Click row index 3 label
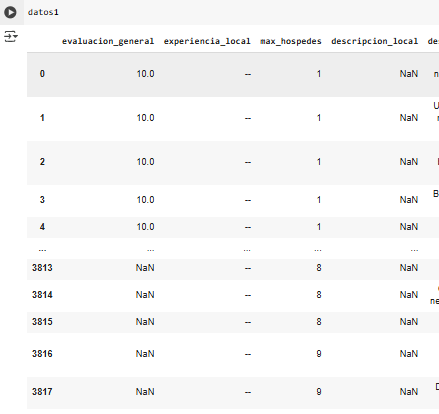The image size is (439, 414). coord(42,200)
